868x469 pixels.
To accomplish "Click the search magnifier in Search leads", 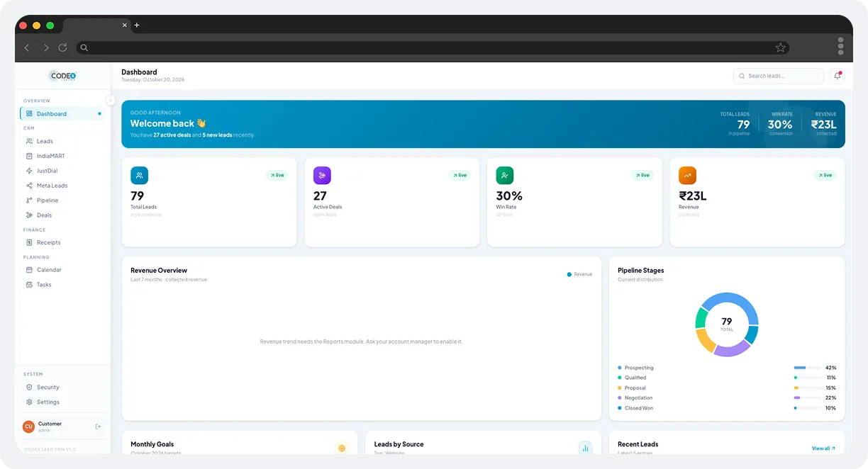I will [742, 76].
